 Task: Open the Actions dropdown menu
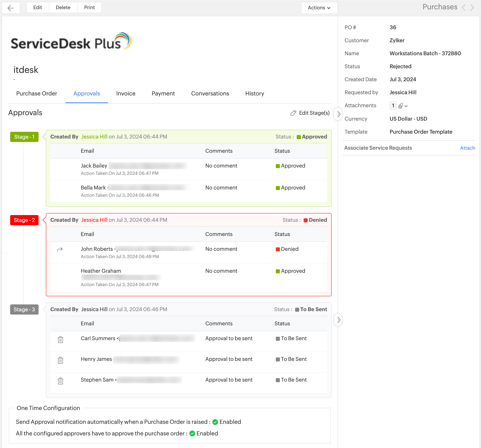319,8
